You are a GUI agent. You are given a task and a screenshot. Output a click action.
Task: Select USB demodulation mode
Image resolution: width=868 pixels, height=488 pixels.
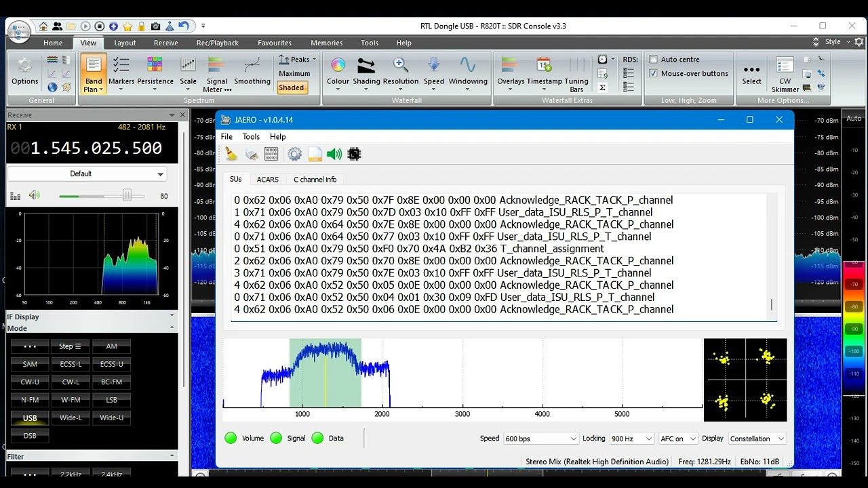[x=30, y=418]
